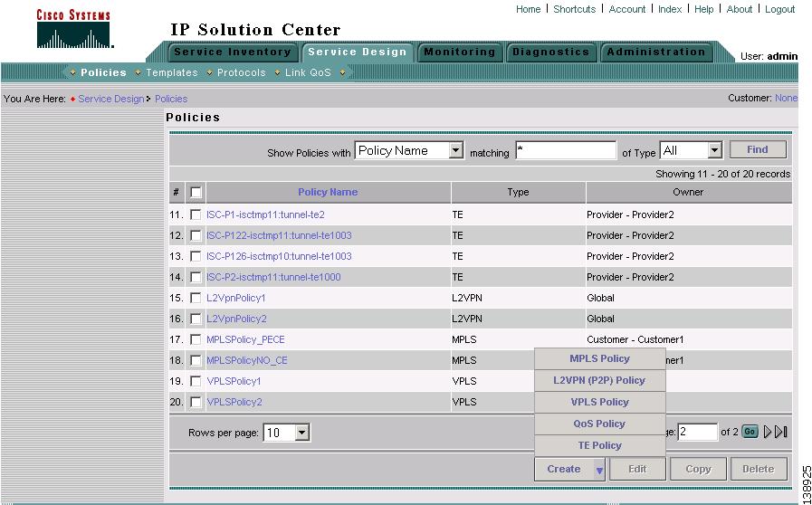Open the Index link
Screen dimensions: 812x505
(670, 9)
